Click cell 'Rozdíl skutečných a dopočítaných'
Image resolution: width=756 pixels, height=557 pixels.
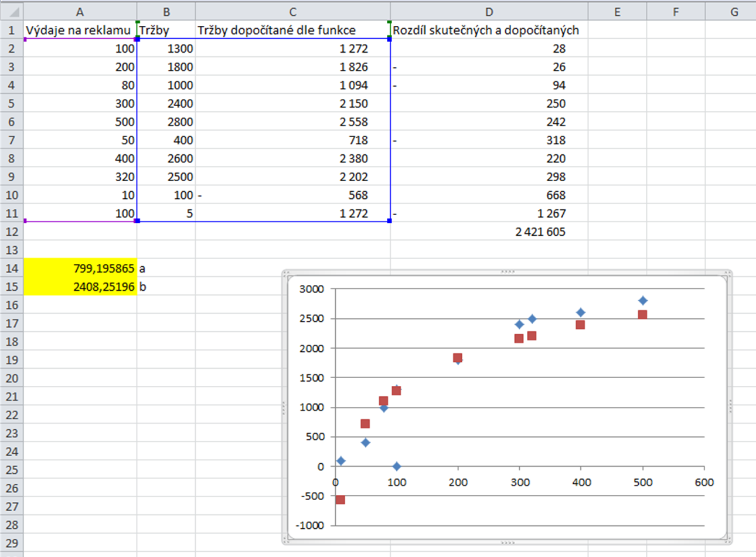[x=489, y=30]
